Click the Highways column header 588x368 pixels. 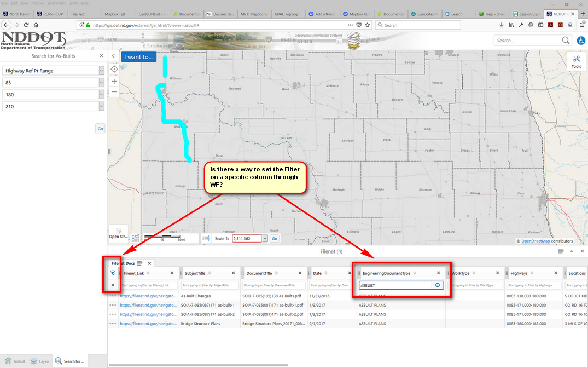519,273
